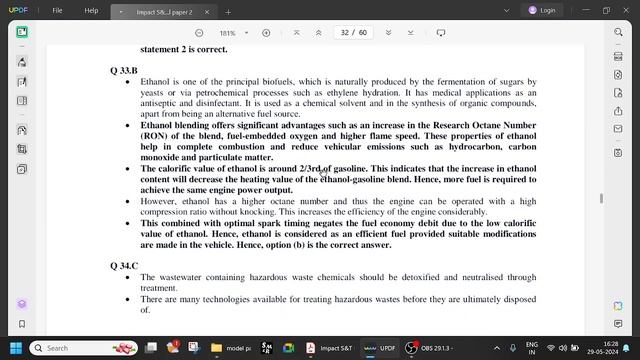
Task: Open the Edit PDF tool
Action: [x=22, y=82]
